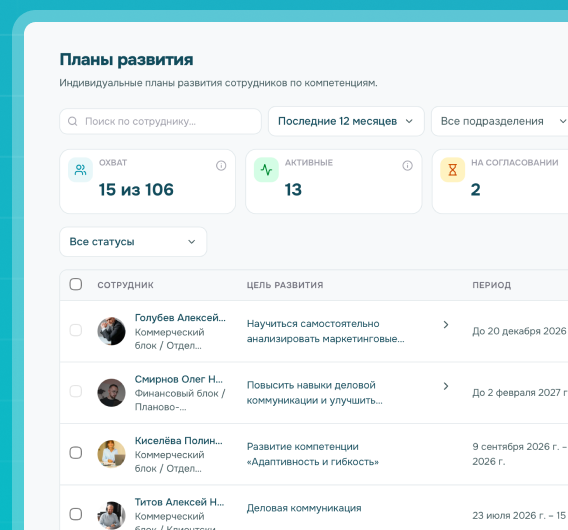Tick the checkbox for Смирнов Олег row
Image resolution: width=568 pixels, height=530 pixels.
pyautogui.click(x=76, y=391)
